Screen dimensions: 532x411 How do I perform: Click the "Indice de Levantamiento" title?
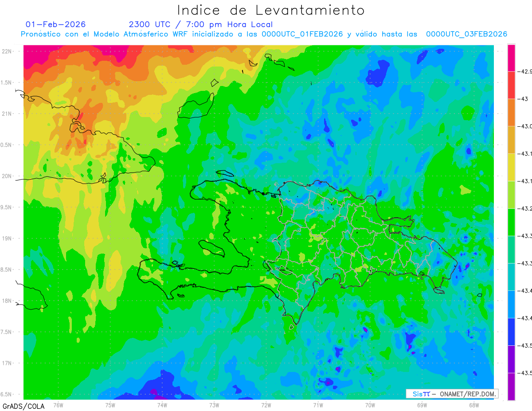pos(271,10)
